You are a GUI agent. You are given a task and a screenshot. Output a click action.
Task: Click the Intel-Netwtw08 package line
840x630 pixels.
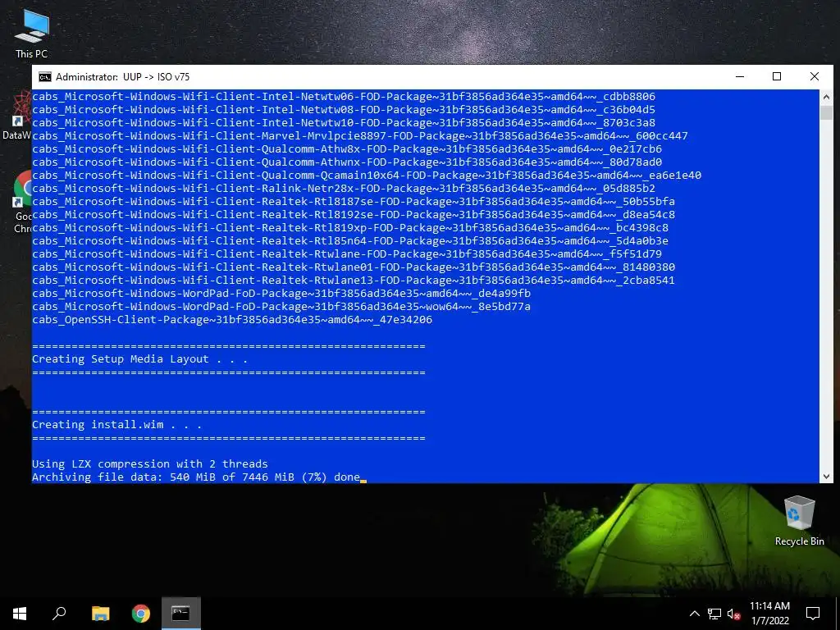(344, 110)
